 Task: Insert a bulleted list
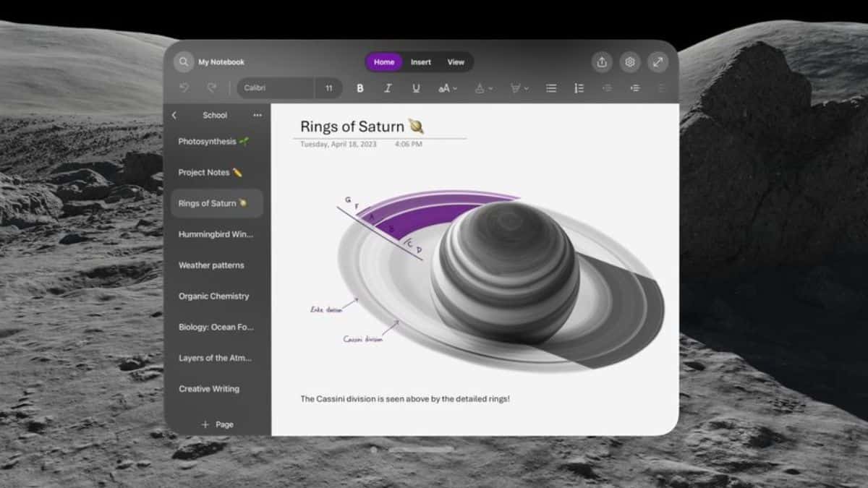pyautogui.click(x=551, y=88)
